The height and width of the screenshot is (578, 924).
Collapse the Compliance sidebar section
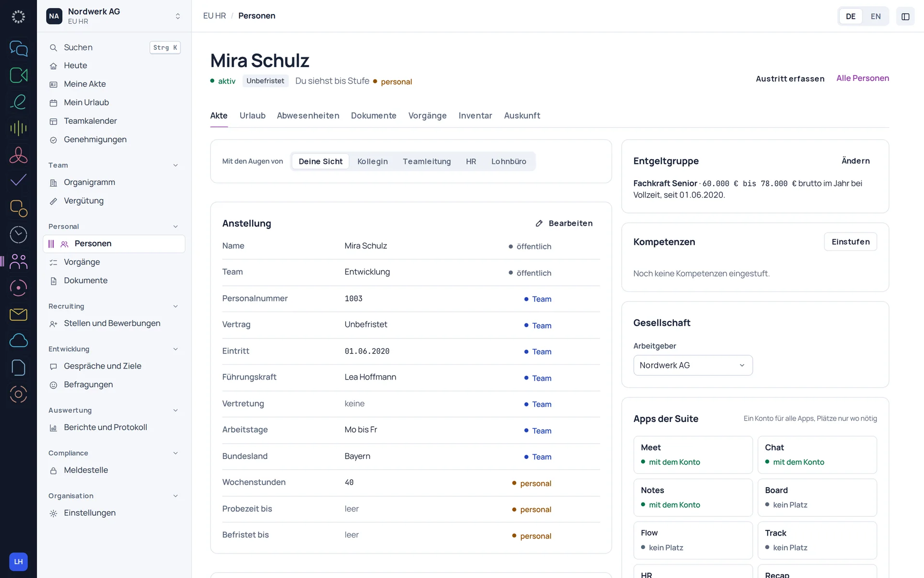click(x=114, y=453)
